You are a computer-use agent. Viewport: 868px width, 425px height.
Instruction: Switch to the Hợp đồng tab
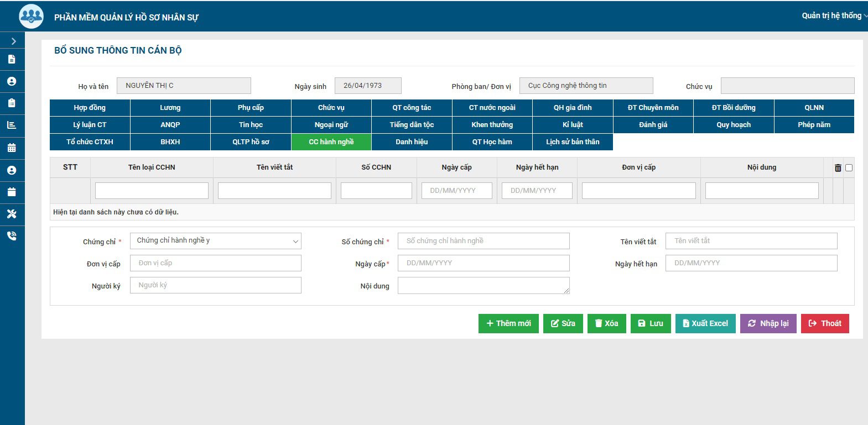tap(90, 108)
